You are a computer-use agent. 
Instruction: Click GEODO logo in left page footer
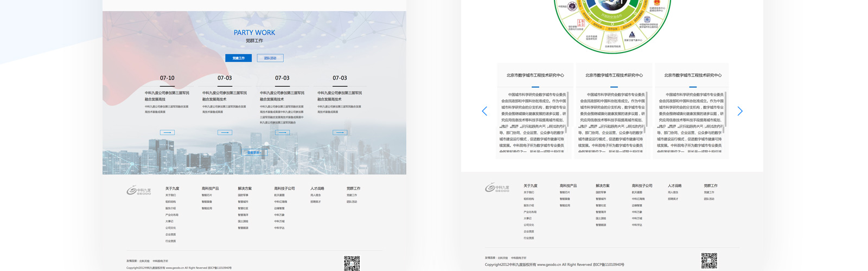pyautogui.click(x=138, y=190)
